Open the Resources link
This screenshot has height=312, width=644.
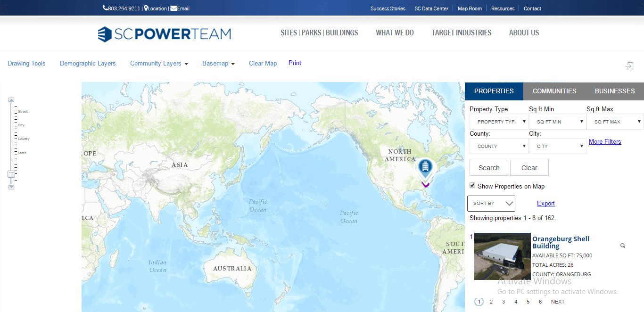[x=503, y=8]
